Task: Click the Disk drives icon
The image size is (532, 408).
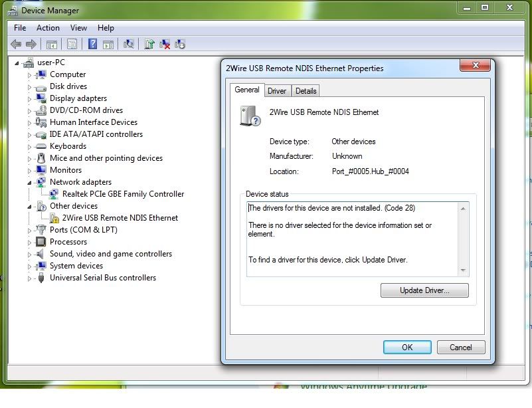Action: pyautogui.click(x=41, y=87)
